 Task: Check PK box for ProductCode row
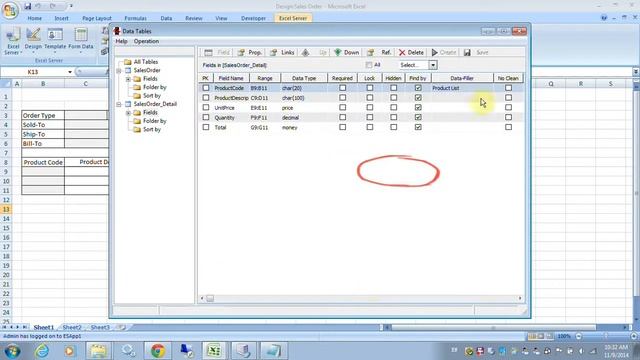click(206, 88)
